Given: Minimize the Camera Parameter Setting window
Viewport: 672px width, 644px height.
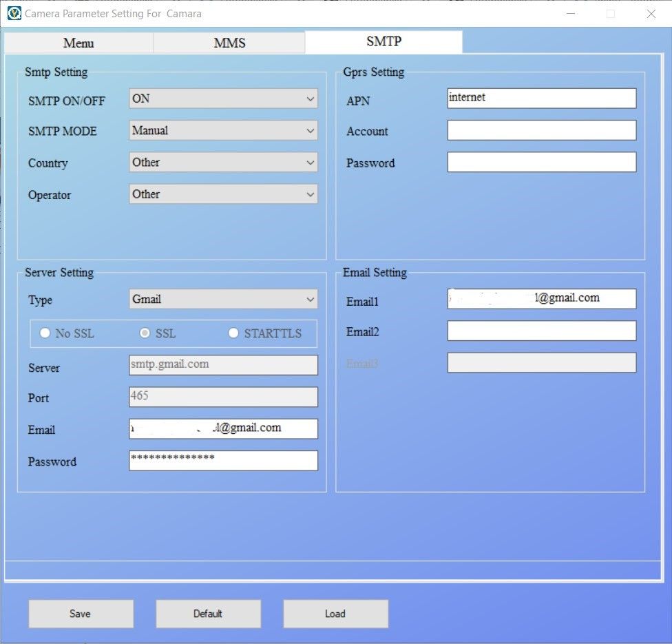Looking at the screenshot, I should click(x=570, y=14).
